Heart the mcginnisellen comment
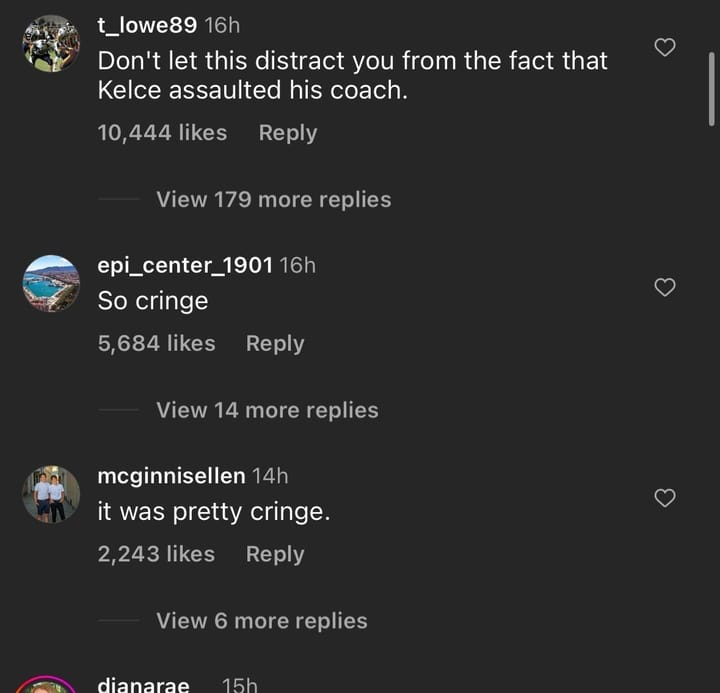Viewport: 720px width, 693px height. tap(665, 498)
